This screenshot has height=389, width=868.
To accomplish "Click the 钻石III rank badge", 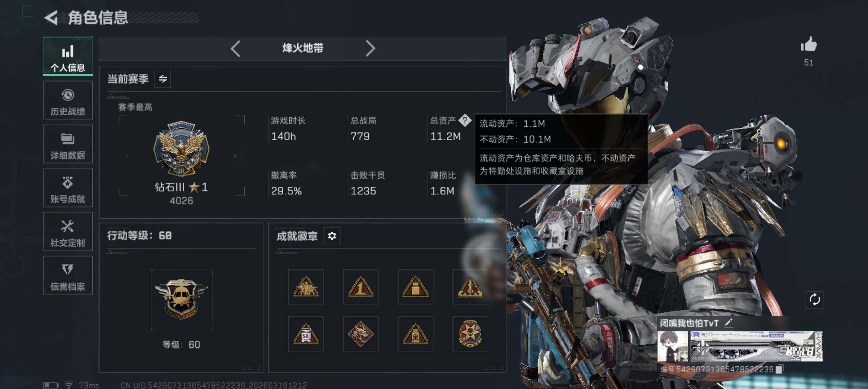I will 181,149.
